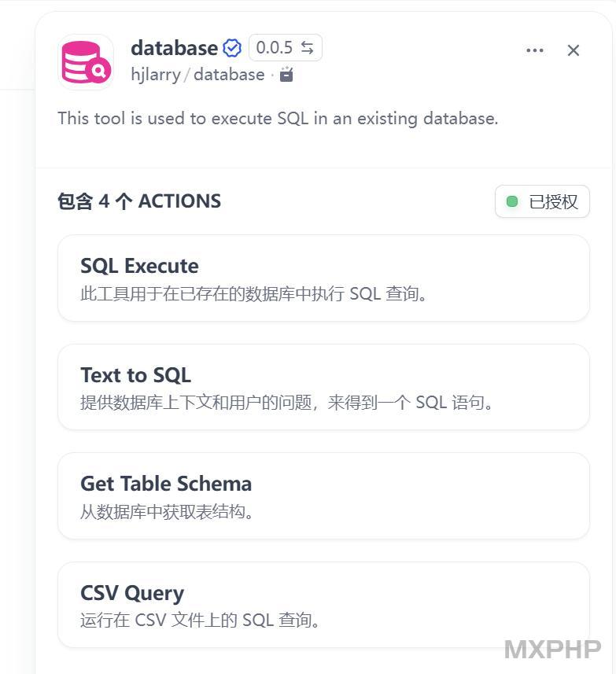Open the 0.0.5 version selector
The image size is (616, 674).
click(x=285, y=48)
